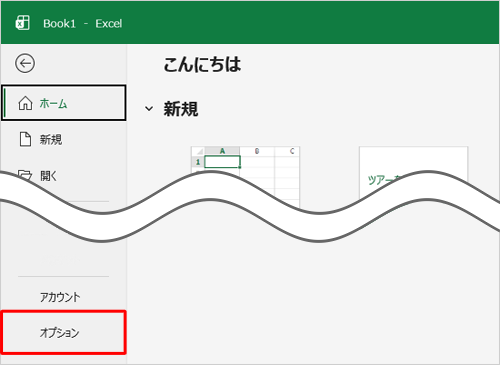
Task: Select the ホーム home item
Action: 64,103
